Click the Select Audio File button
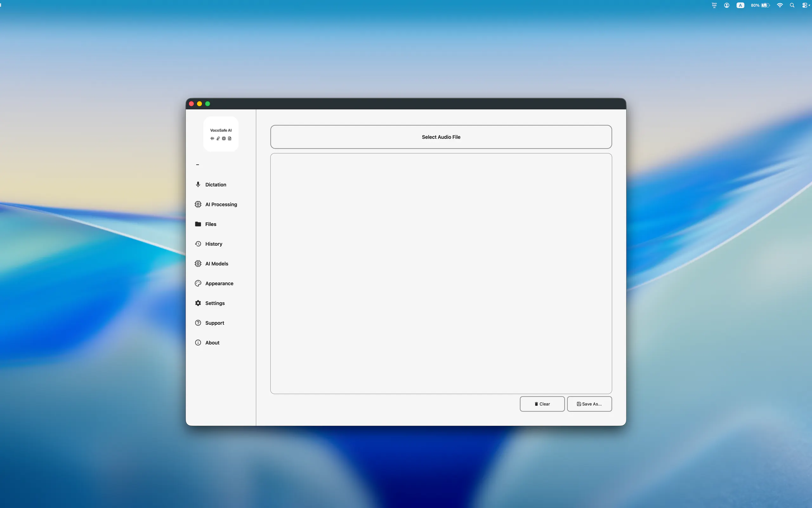This screenshot has width=812, height=508. point(441,137)
